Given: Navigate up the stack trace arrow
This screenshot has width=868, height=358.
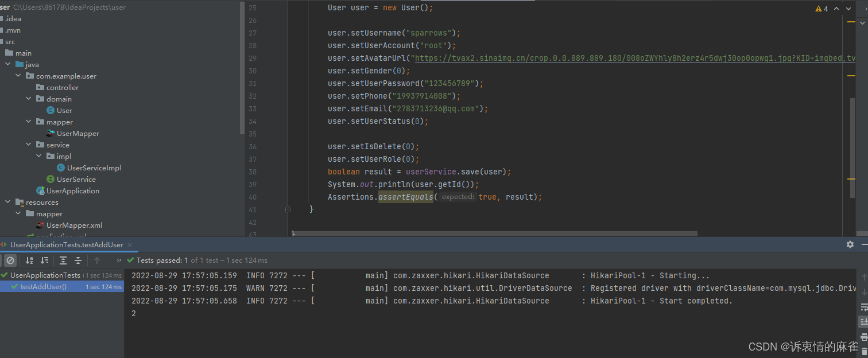Looking at the screenshot, I should tap(96, 260).
